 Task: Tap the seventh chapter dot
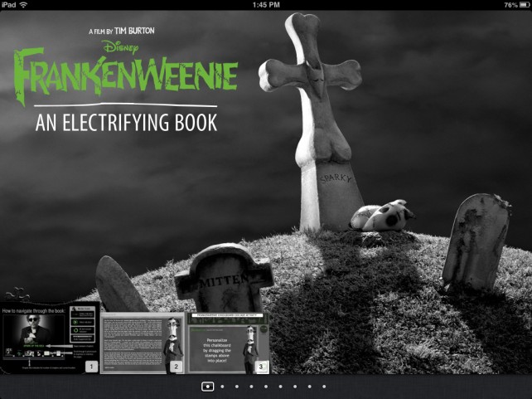(x=295, y=387)
